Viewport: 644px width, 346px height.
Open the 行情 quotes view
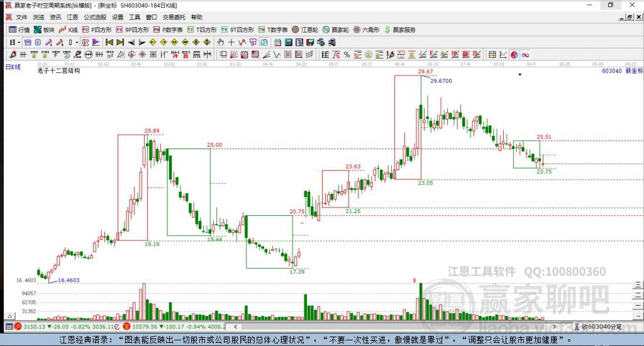(x=19, y=30)
